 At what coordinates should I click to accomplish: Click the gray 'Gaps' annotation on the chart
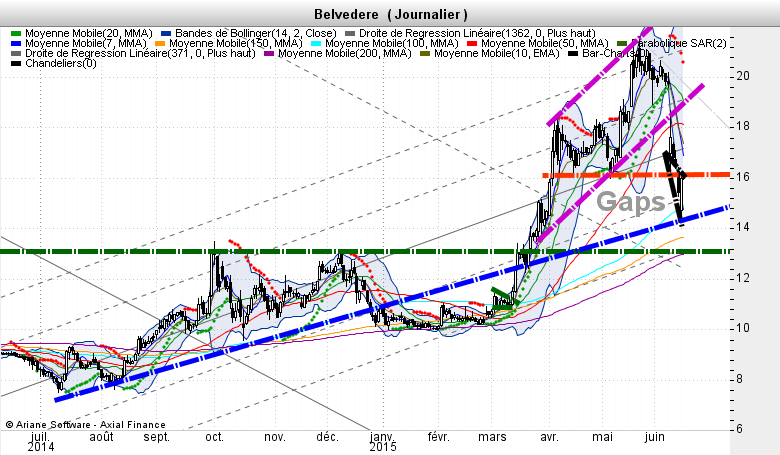(631, 201)
